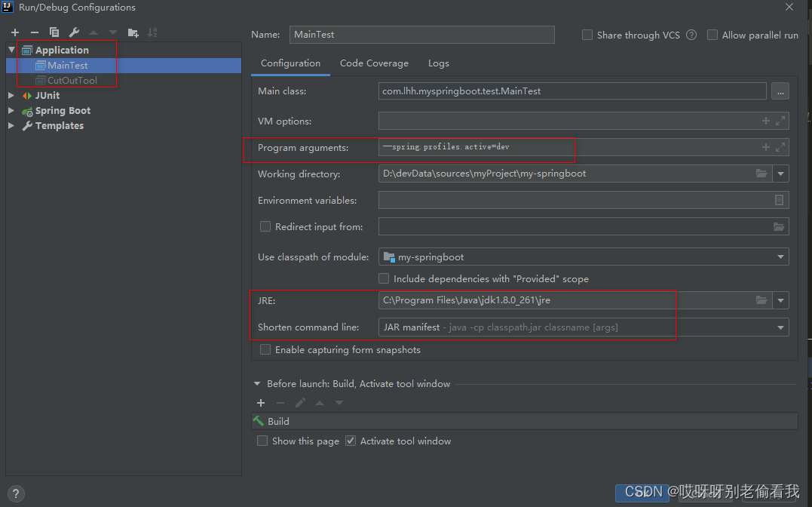Screen dimensions: 812x507
Task: Remove the selected Before launch task
Action: (x=280, y=403)
